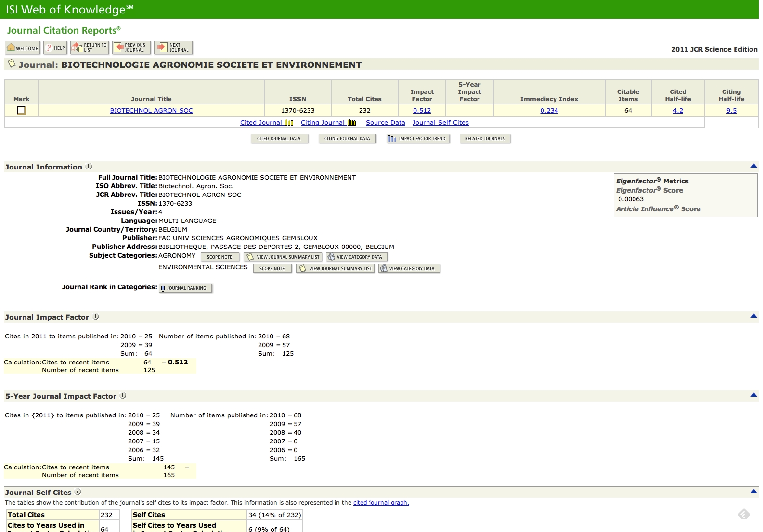763x532 pixels.
Task: Click the Journal Ranking button
Action: coord(185,288)
